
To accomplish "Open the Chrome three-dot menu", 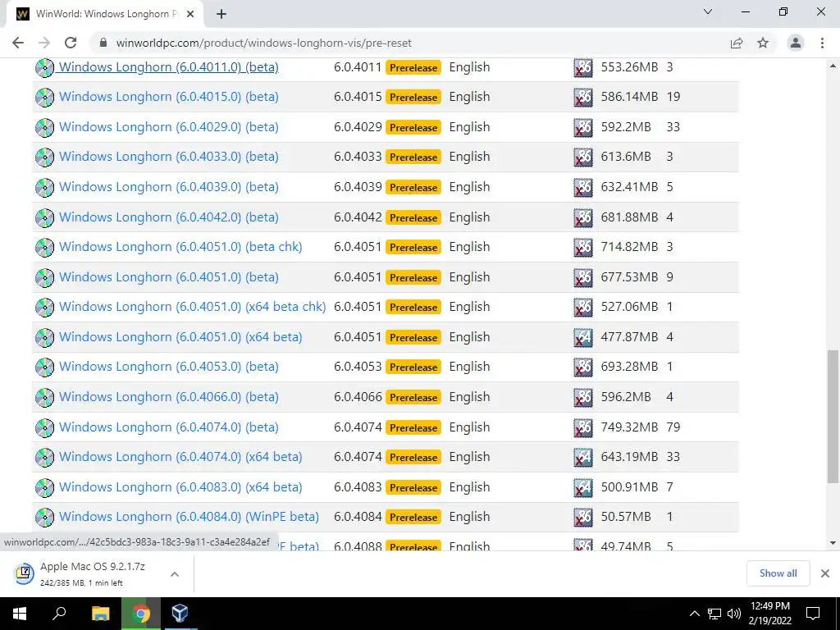I will point(822,43).
